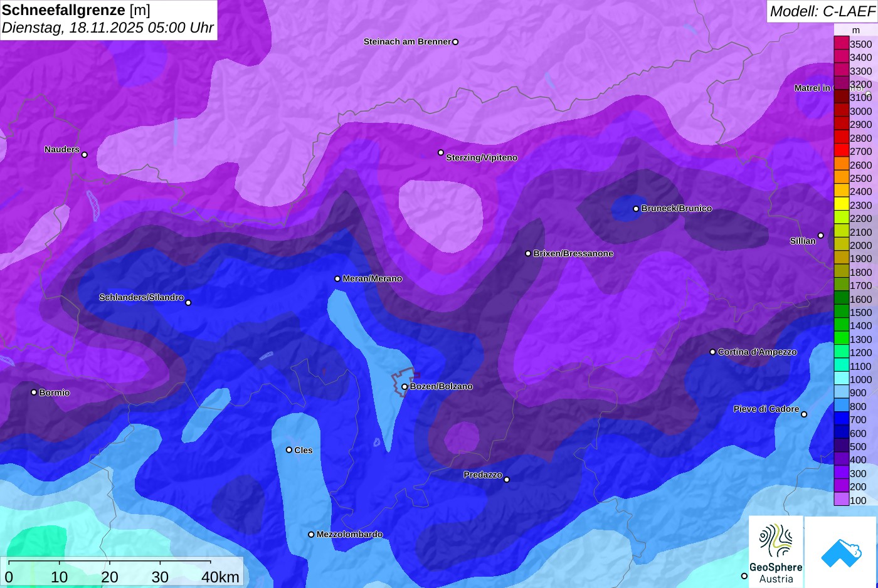Click the 3500 legend color swatch

coord(841,43)
